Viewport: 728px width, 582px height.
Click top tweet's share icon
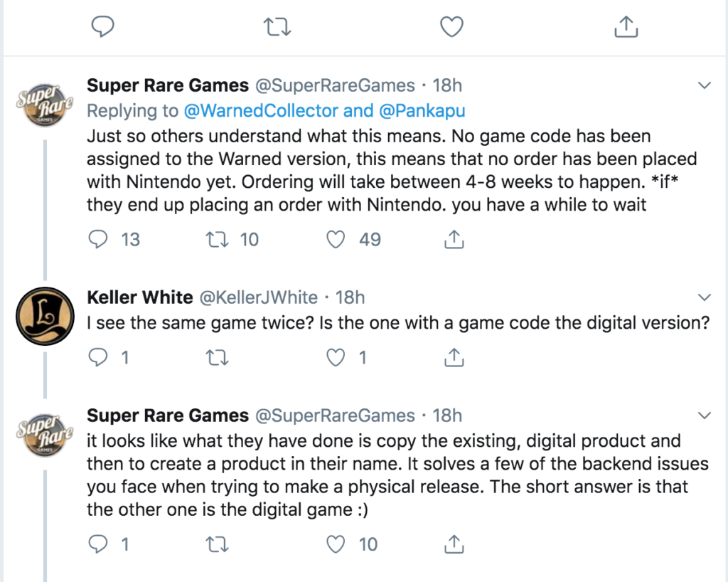(625, 27)
